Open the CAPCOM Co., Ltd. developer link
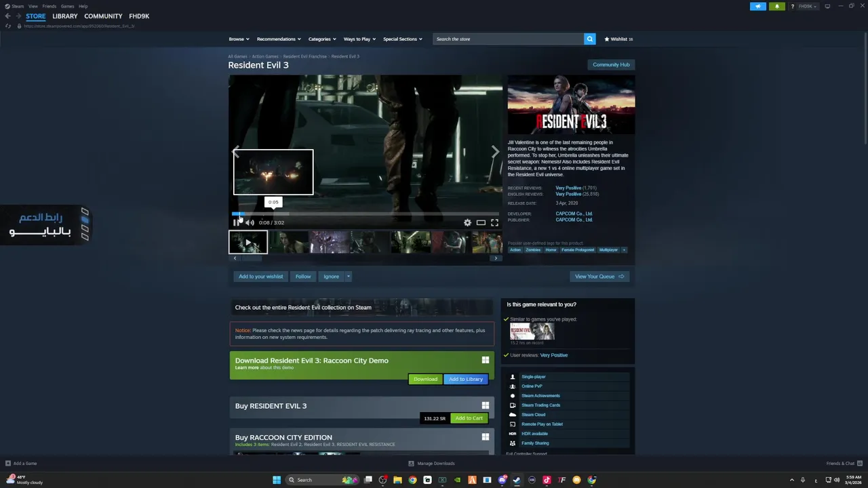 tap(574, 213)
